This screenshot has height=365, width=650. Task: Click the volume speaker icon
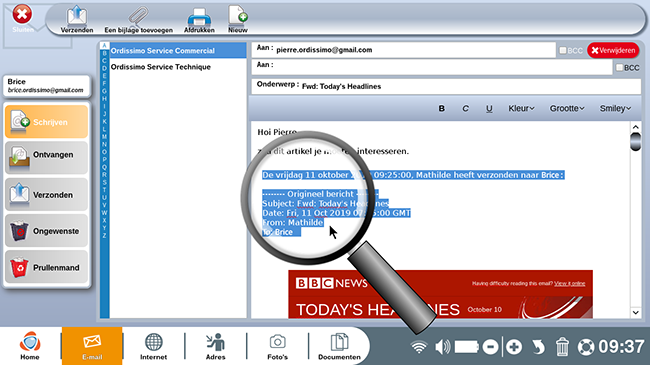click(442, 347)
